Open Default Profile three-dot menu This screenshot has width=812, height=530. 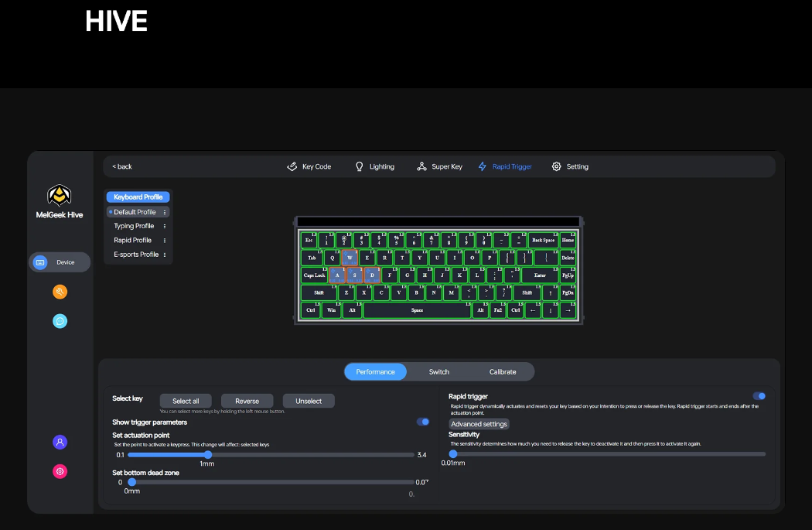click(x=165, y=213)
